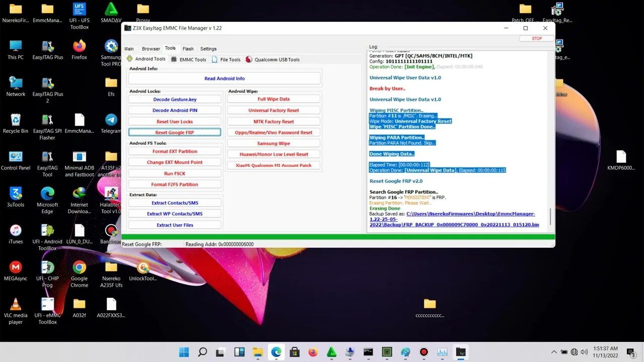Select the 3uTools desktop icon
The image size is (644, 362).
pos(16,197)
